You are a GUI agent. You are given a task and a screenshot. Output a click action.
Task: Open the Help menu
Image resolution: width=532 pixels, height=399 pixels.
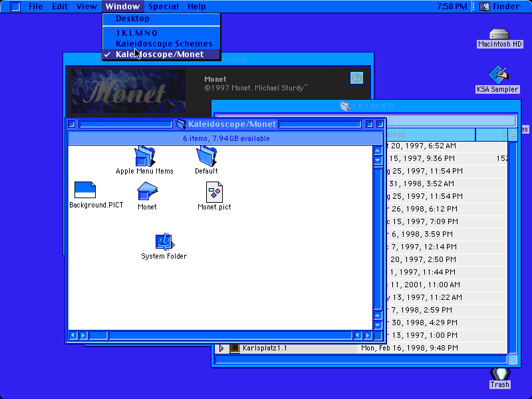pyautogui.click(x=197, y=7)
